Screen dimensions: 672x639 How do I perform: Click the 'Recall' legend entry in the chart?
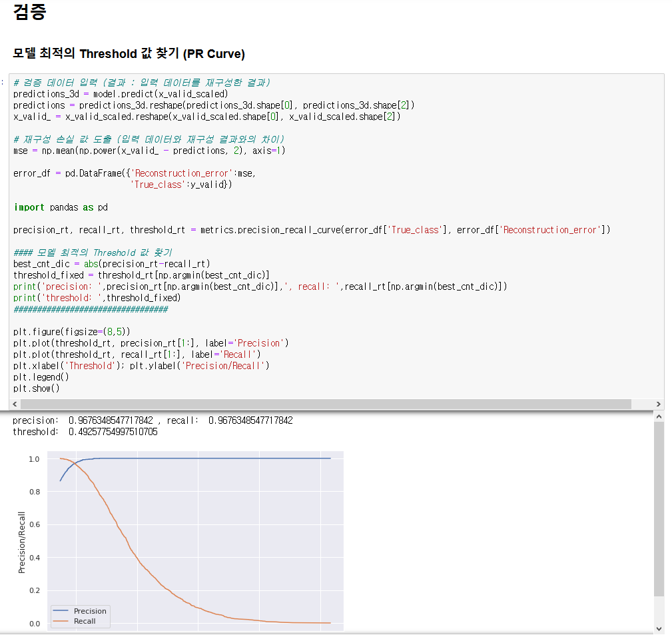coord(74,621)
